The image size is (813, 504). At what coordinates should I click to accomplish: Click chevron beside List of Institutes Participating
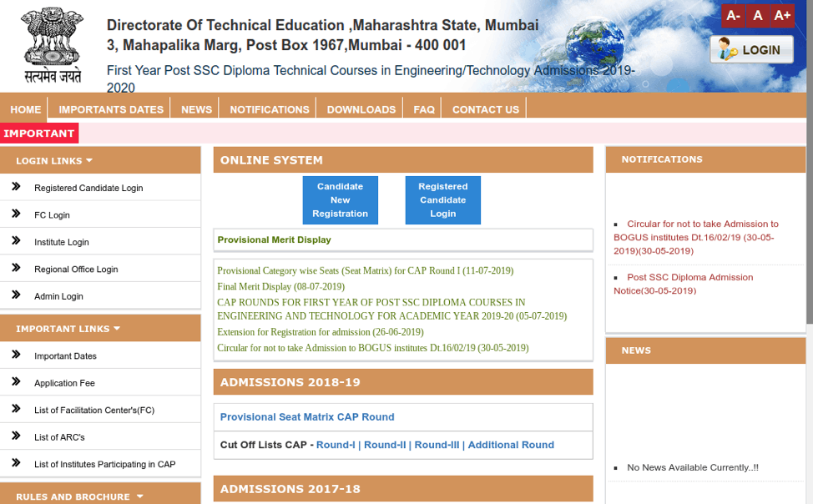16,462
